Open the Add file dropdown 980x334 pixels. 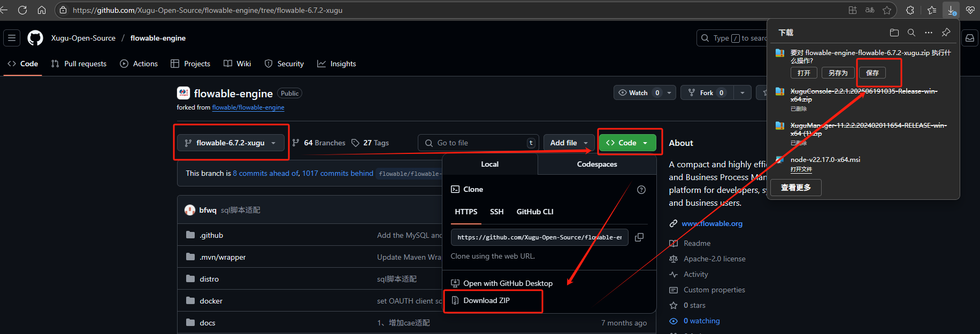point(569,143)
